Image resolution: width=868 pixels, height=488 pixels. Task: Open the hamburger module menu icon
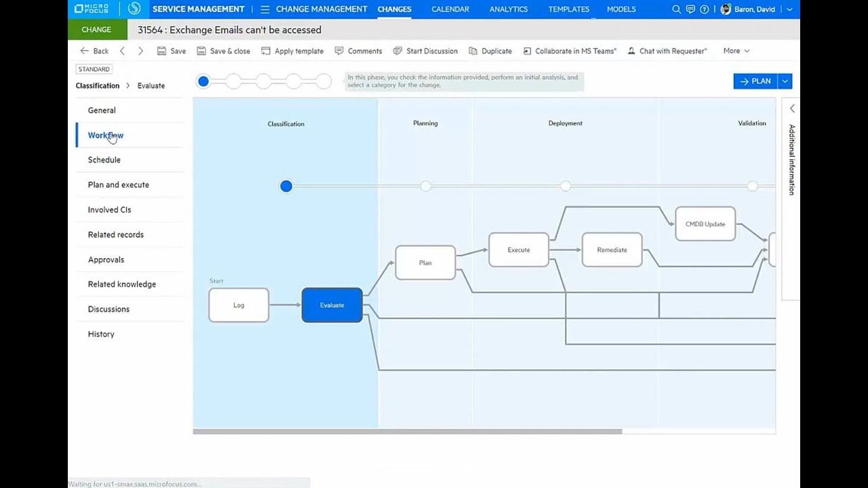pos(264,9)
